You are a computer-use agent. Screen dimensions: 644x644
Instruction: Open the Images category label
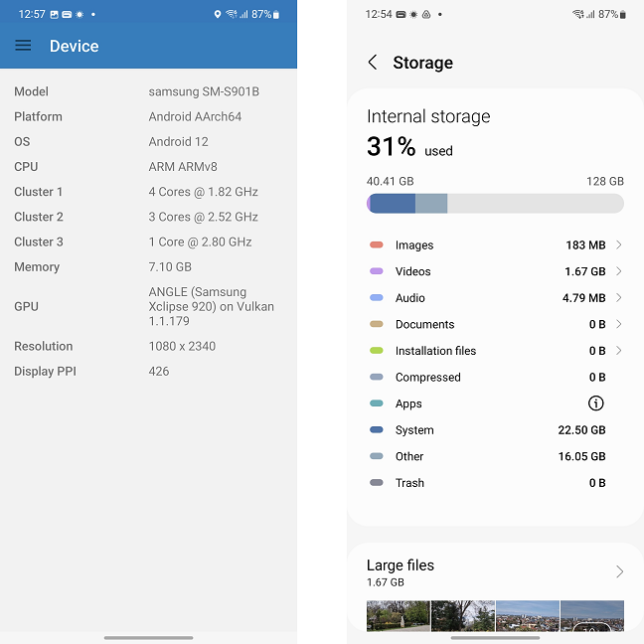414,245
